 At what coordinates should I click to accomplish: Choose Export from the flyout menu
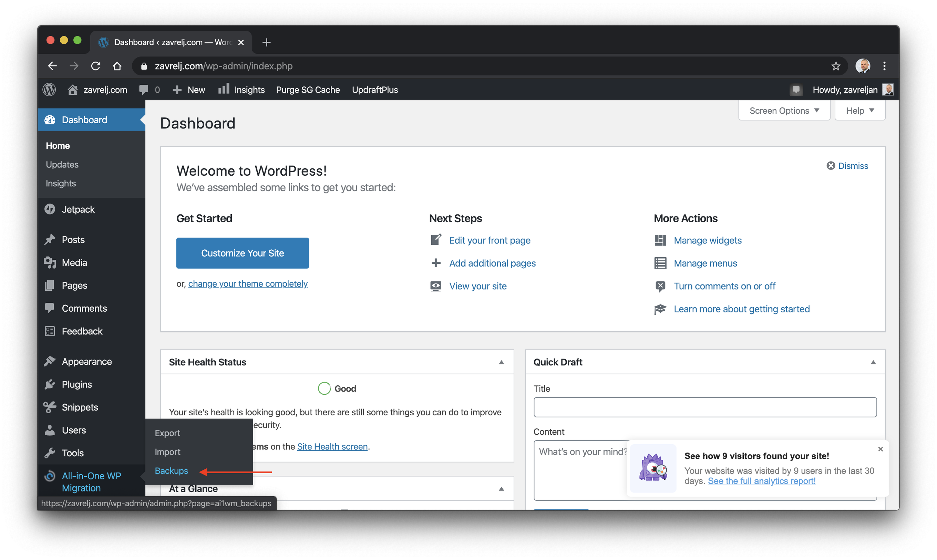pyautogui.click(x=167, y=433)
